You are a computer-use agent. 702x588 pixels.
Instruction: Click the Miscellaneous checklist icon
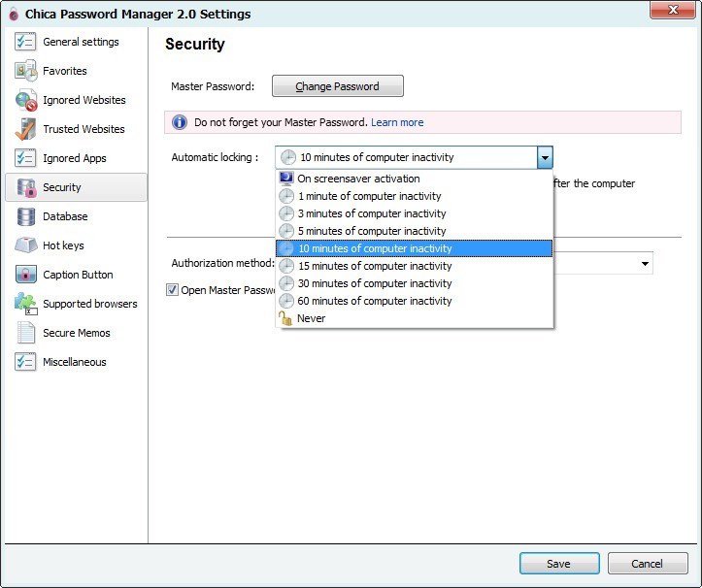25,362
